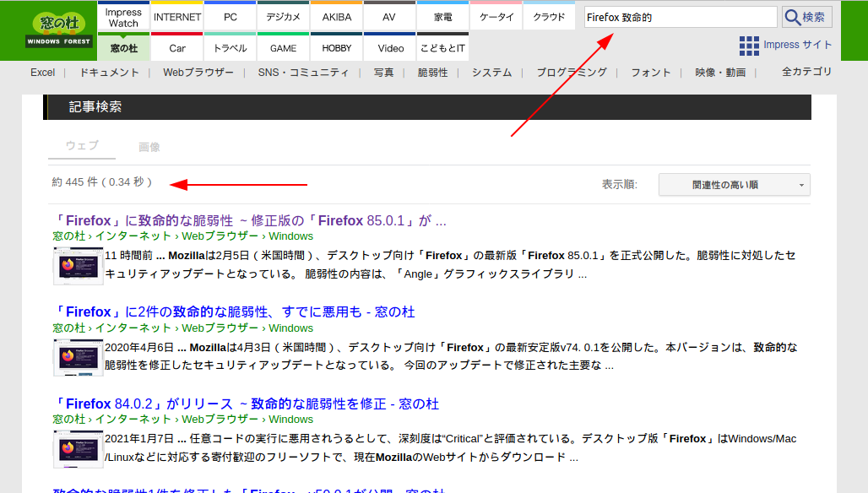Open the 全カテゴリ category list

[806, 72]
